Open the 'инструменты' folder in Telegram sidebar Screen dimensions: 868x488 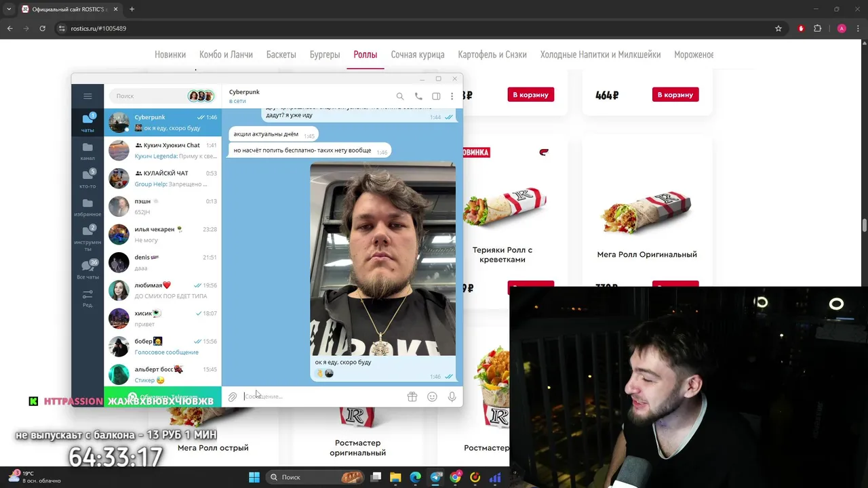pyautogui.click(x=87, y=237)
